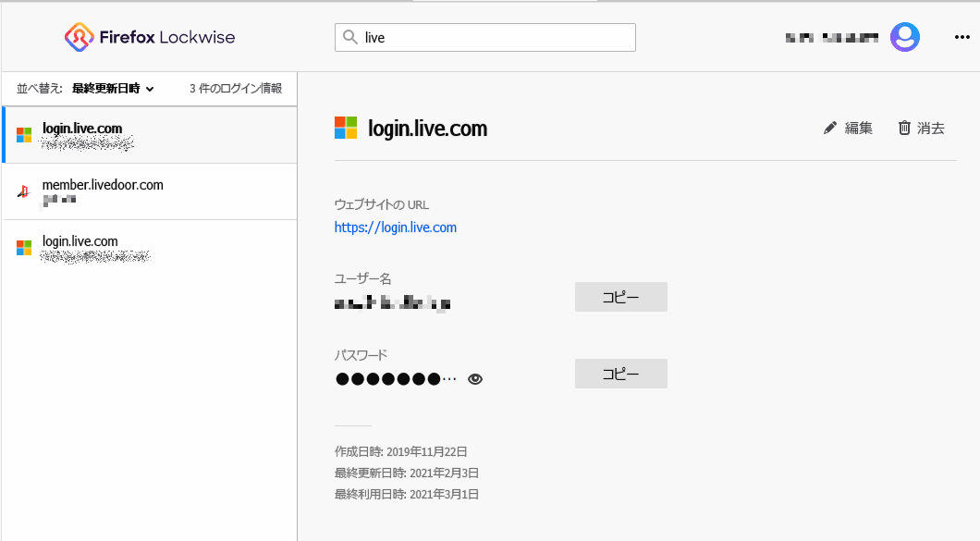This screenshot has height=541, width=980.
Task: Open the 最終更新日時 sort dropdown
Action: pos(113,89)
